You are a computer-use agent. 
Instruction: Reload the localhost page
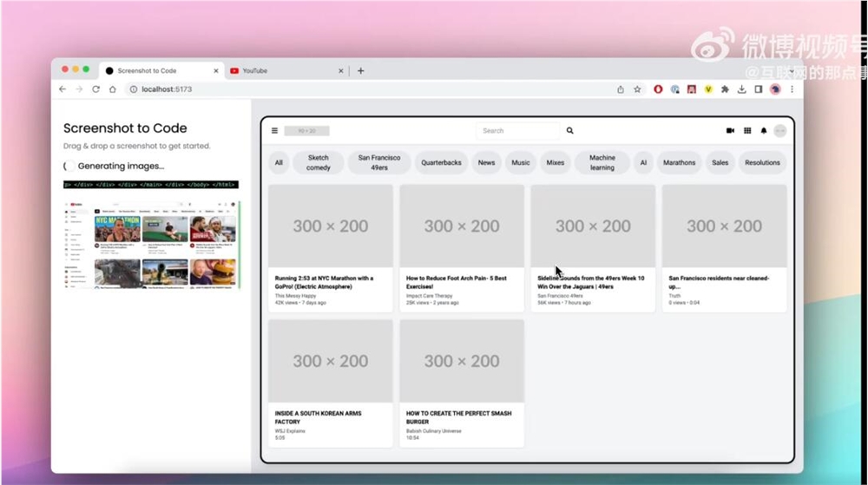click(95, 89)
